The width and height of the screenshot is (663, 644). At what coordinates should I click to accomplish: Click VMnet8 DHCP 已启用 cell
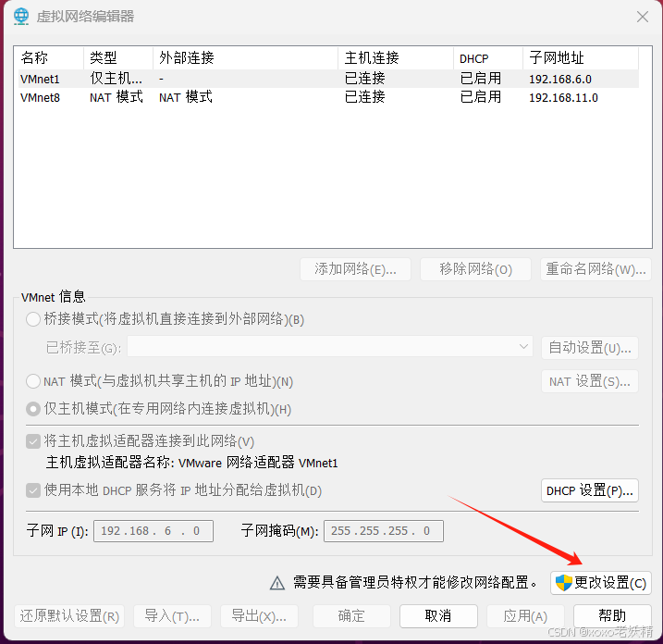pyautogui.click(x=481, y=97)
